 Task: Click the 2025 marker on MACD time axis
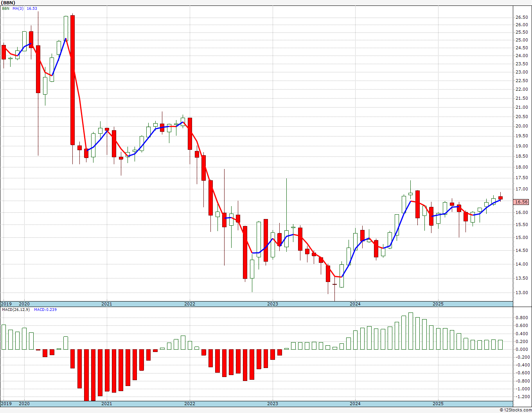tap(438, 404)
